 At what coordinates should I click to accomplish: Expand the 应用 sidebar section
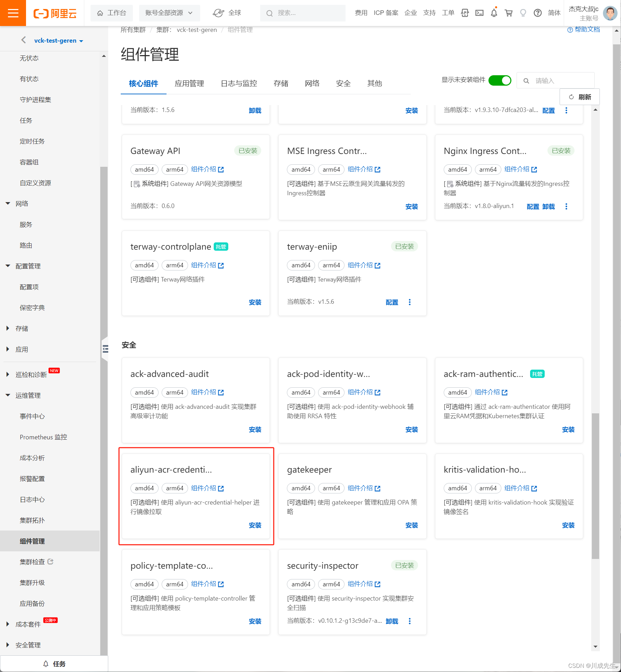pos(8,349)
